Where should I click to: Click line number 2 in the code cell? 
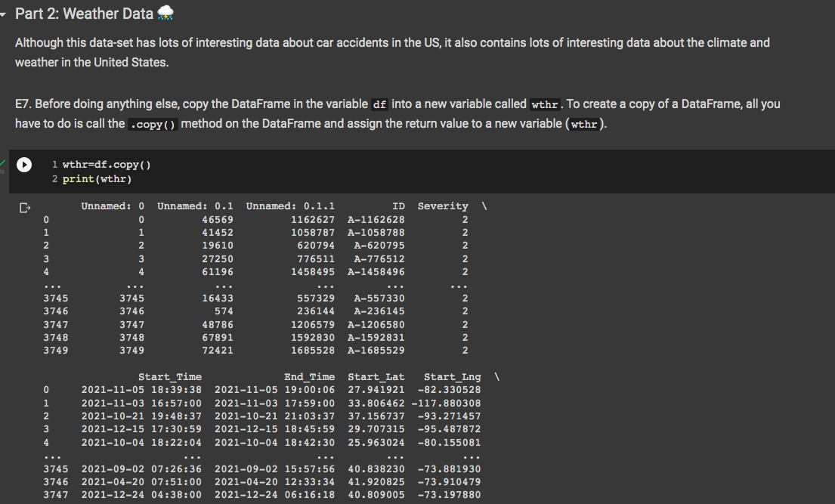54,178
